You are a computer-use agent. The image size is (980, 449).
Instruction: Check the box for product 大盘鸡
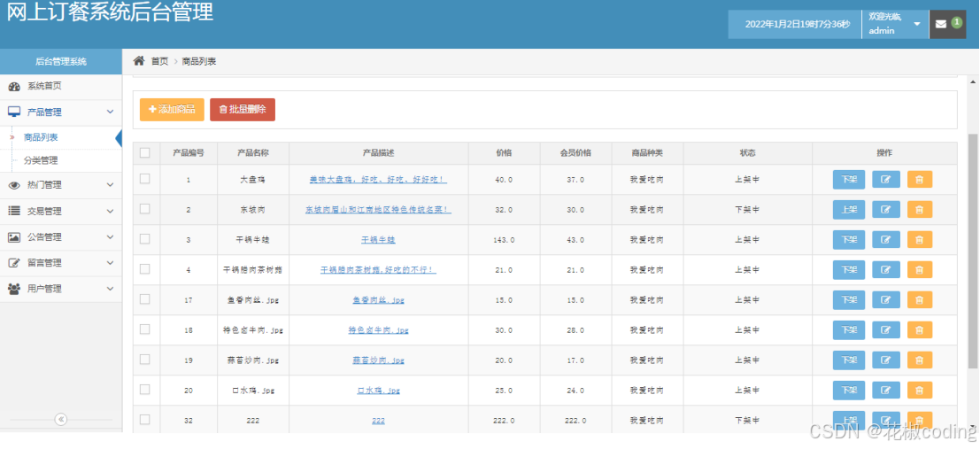145,179
